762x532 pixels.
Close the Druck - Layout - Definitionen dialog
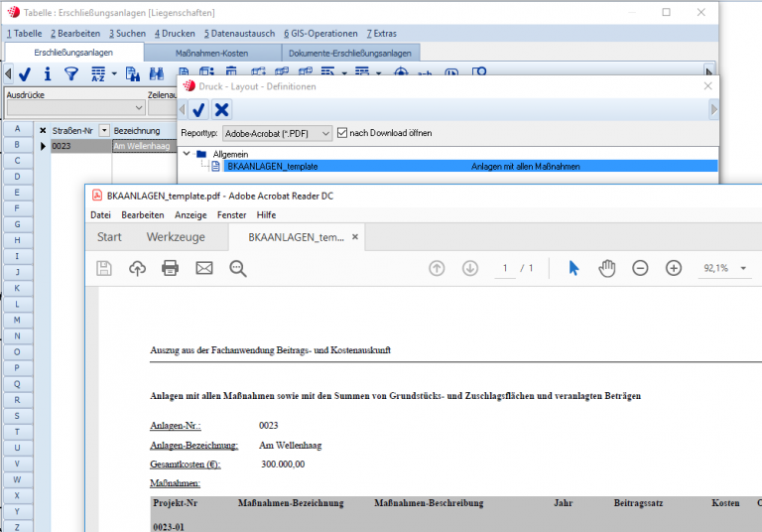click(x=707, y=86)
